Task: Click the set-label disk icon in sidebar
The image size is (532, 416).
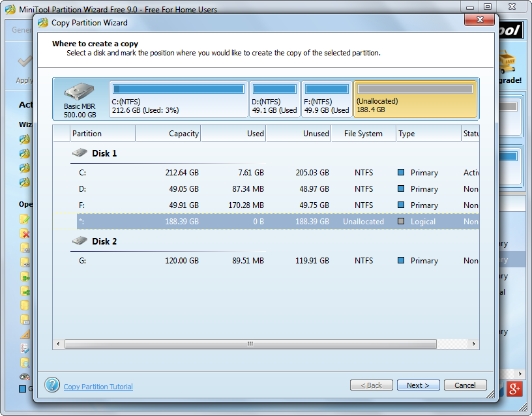Action: pos(25,319)
